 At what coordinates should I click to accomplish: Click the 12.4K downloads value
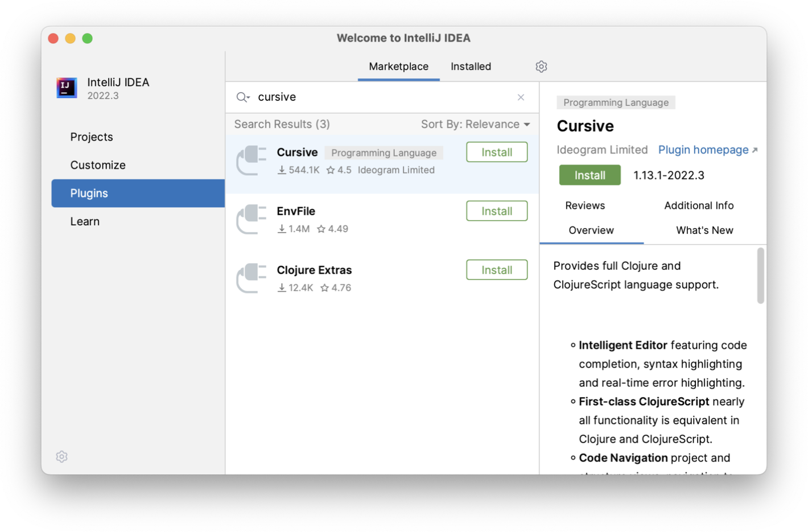(300, 288)
